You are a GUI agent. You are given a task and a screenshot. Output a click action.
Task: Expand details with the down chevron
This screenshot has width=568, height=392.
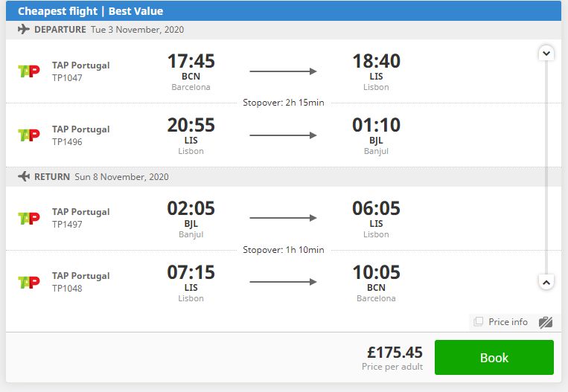tap(546, 54)
